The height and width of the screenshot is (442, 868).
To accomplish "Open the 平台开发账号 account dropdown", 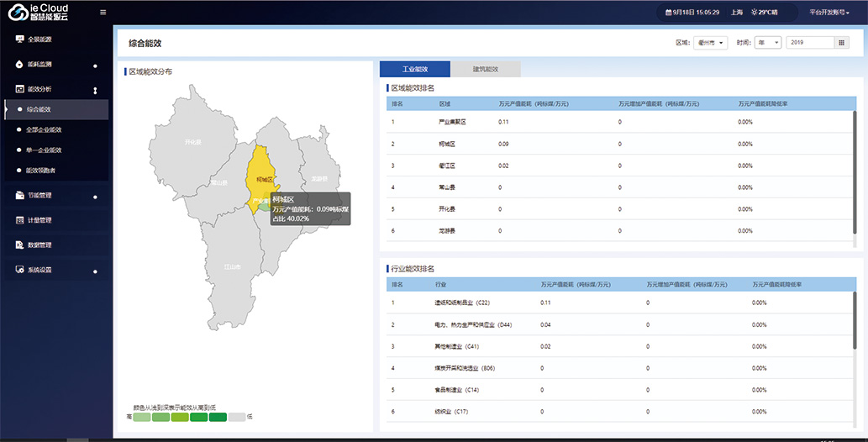I will pyautogui.click(x=829, y=13).
